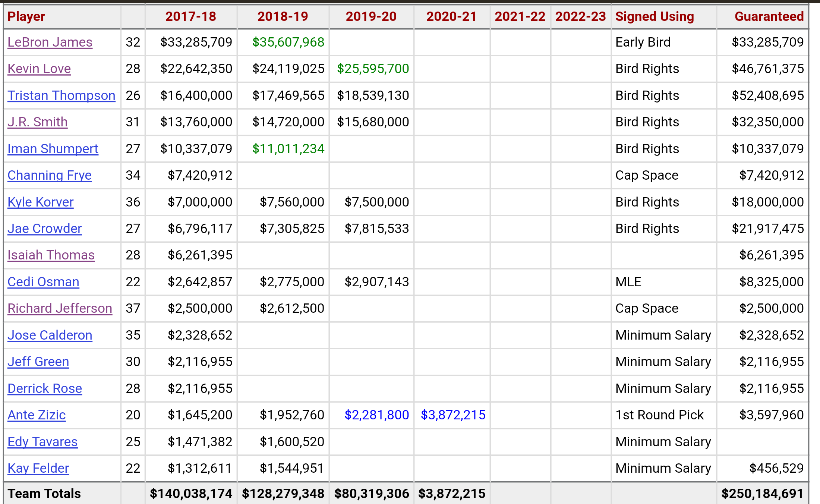The image size is (820, 504).
Task: Click the Channing Frye link
Action: [x=49, y=175]
